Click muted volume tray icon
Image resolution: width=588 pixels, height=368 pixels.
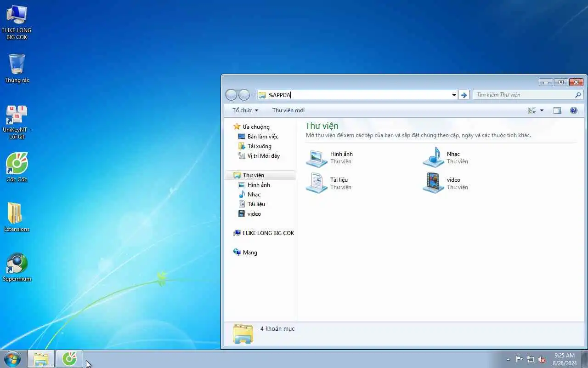click(542, 359)
